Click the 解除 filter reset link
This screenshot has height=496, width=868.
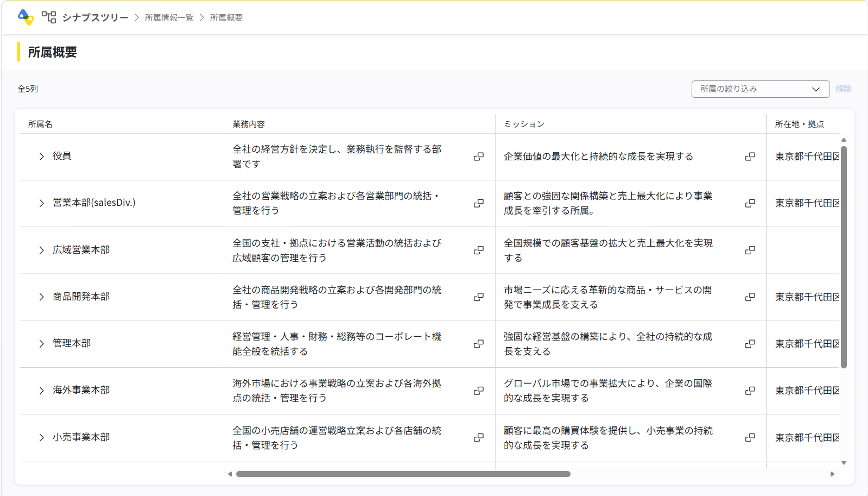pos(843,89)
